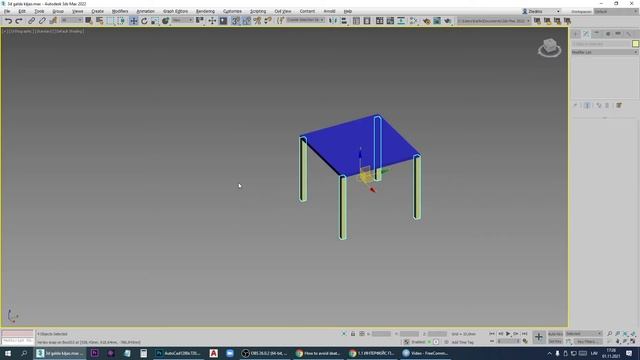Click the Go to End button

(x=524, y=334)
